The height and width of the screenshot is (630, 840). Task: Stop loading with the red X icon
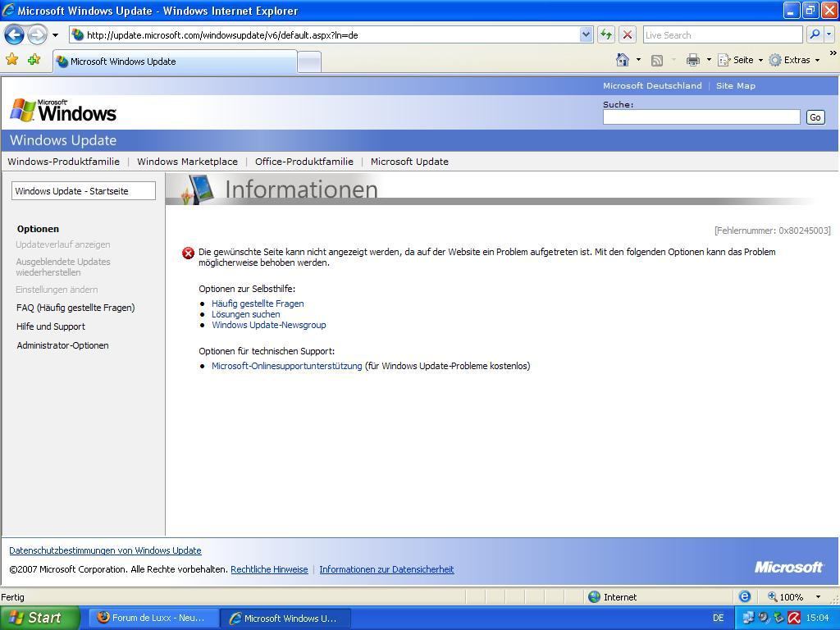click(x=628, y=34)
